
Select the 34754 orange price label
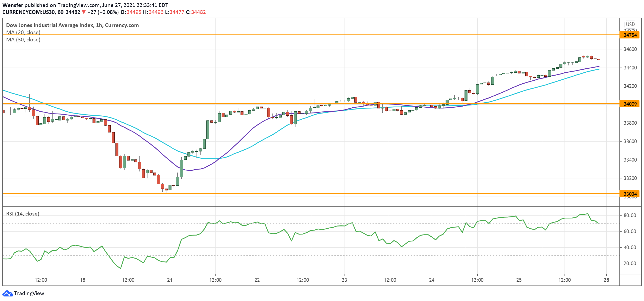pyautogui.click(x=630, y=35)
